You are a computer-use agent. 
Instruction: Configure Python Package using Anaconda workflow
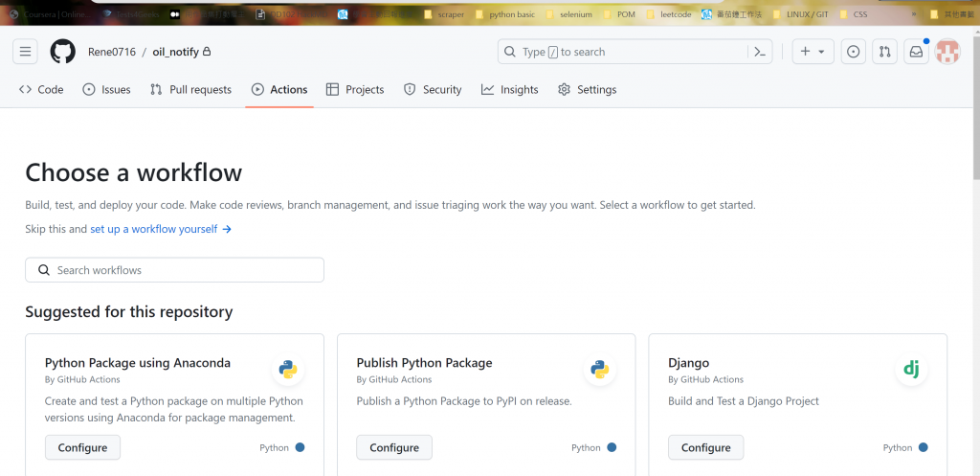(82, 447)
